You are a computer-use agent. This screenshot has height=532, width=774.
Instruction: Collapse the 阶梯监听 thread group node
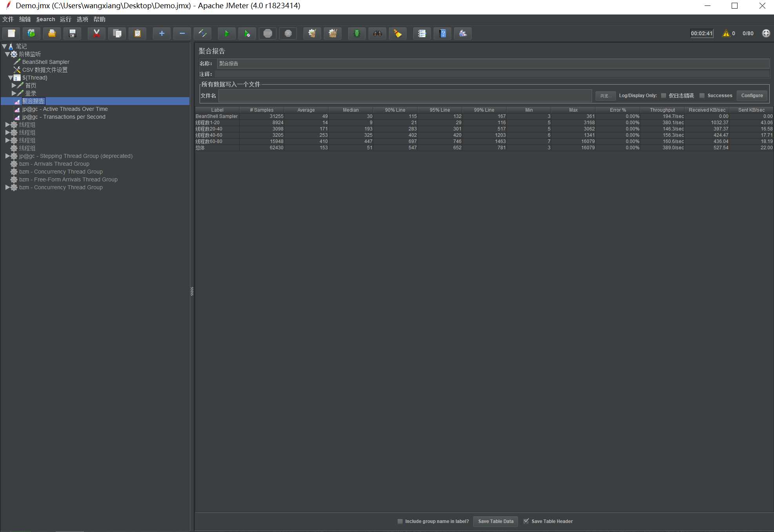point(7,54)
